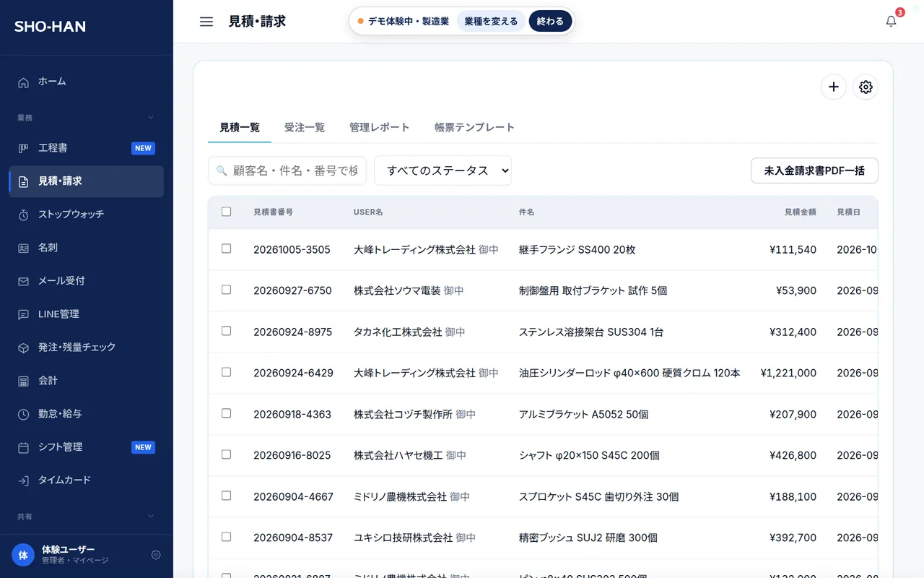Open タイムカード in sidebar
The image size is (924, 578).
[x=87, y=480]
